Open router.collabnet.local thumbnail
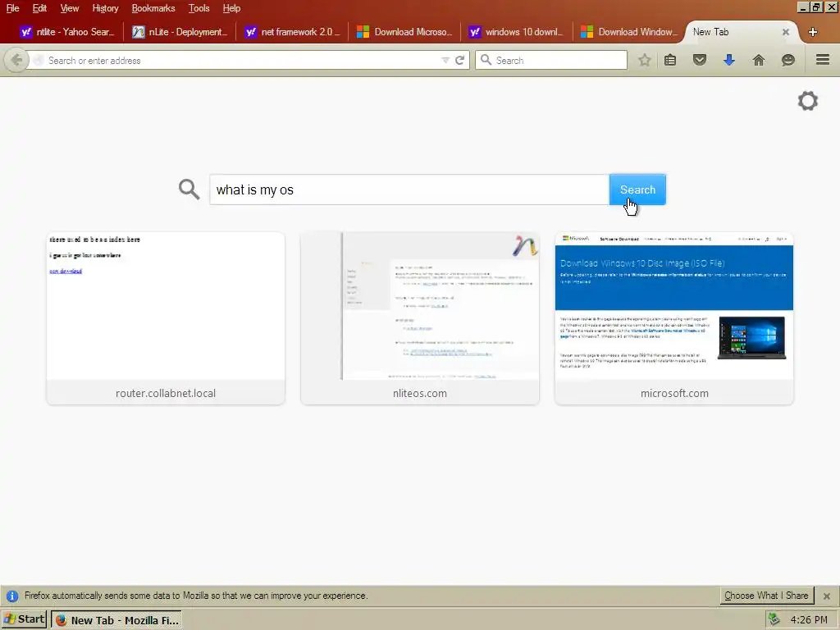The width and height of the screenshot is (840, 630). point(166,318)
